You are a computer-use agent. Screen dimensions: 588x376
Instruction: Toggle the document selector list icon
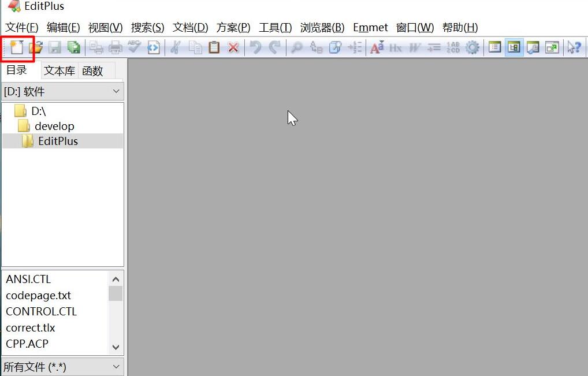click(x=494, y=47)
